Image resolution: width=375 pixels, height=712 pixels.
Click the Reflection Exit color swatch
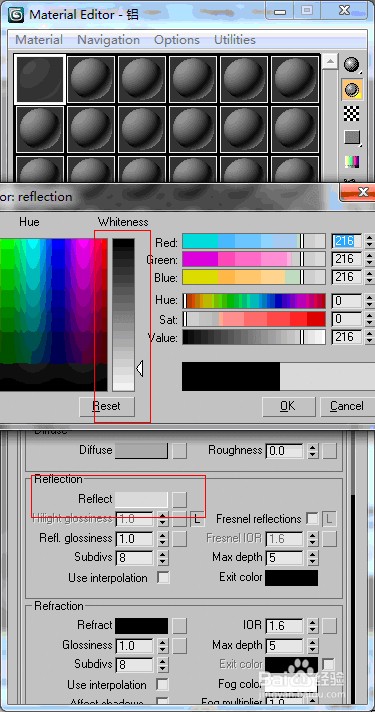[291, 578]
